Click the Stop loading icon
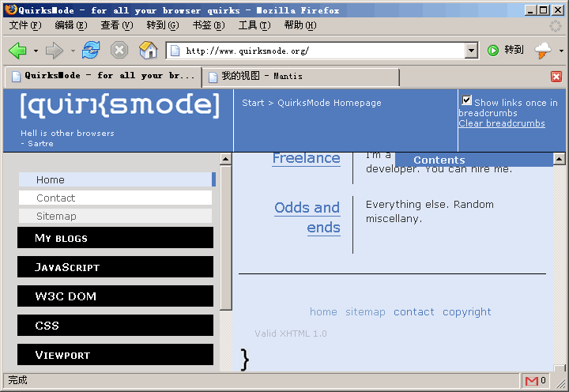 pyautogui.click(x=119, y=50)
